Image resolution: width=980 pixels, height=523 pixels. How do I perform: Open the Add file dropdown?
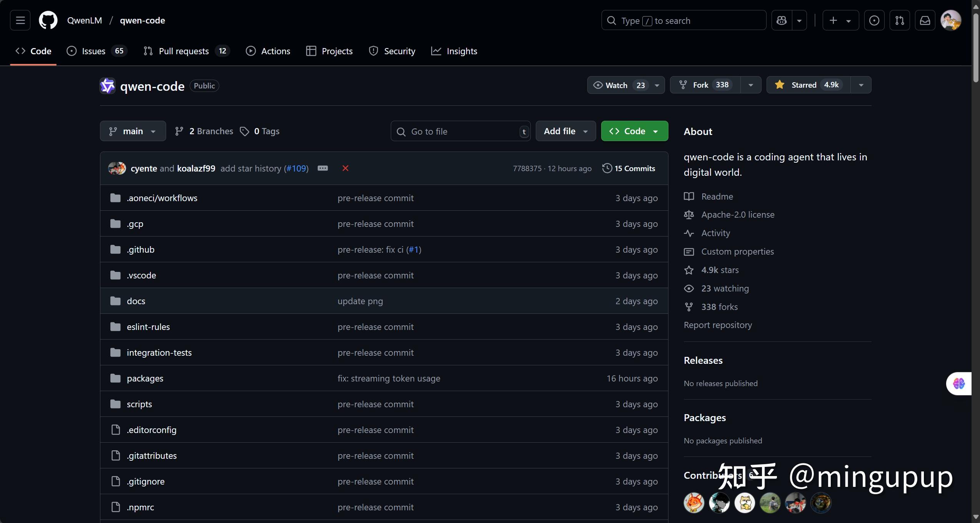pyautogui.click(x=565, y=131)
